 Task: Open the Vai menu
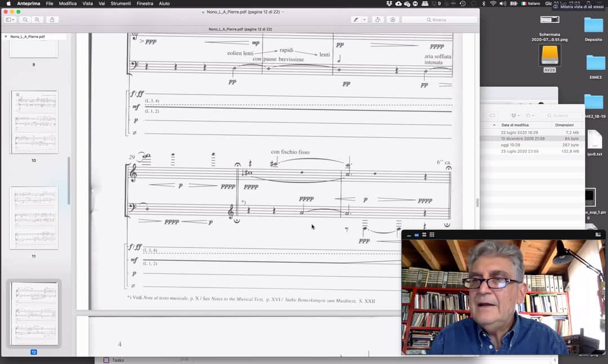(101, 3)
